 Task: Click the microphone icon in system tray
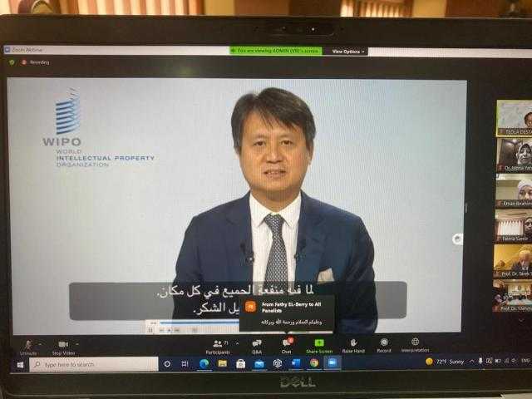(480, 361)
